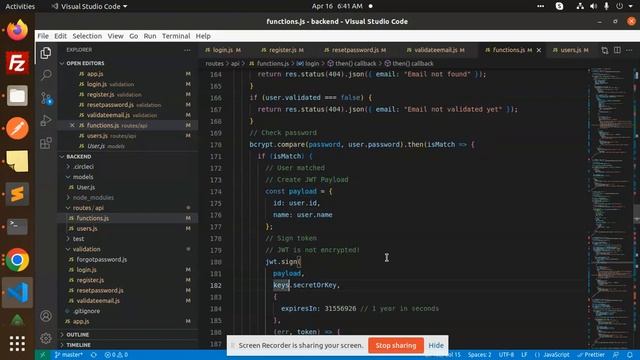The height and width of the screenshot is (360, 640).
Task: Click the LF end of line setting
Action: click(524, 355)
